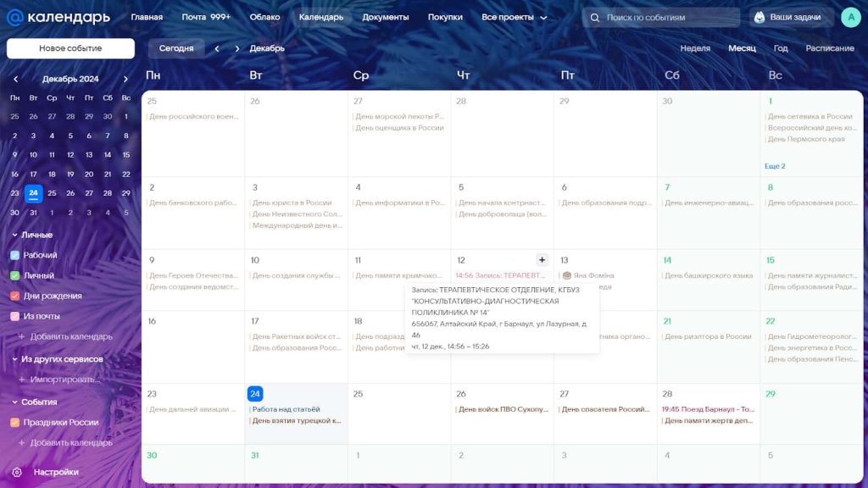
Task: Click the birthday icon next to Яна Фоміна
Action: (x=567, y=275)
